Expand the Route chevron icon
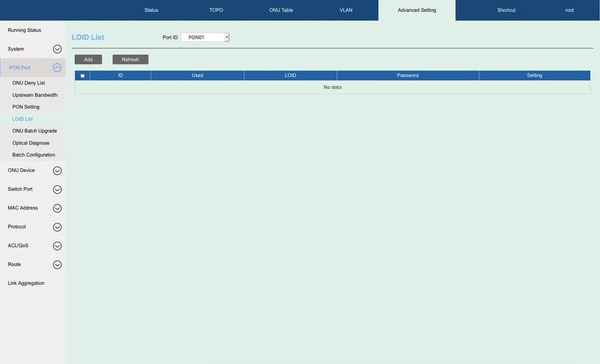This screenshot has width=600, height=364. (57, 264)
